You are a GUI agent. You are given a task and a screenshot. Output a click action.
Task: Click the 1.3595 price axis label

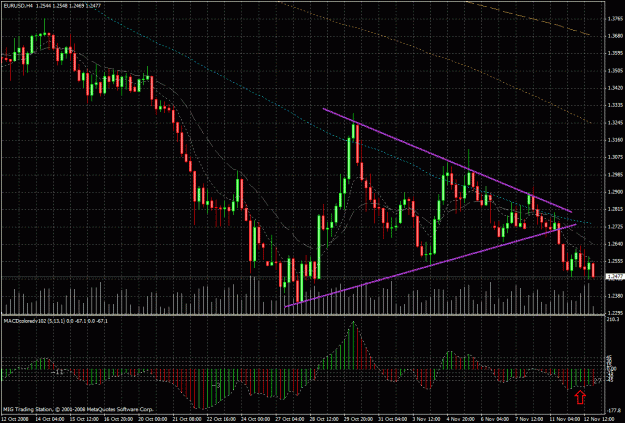[x=613, y=53]
